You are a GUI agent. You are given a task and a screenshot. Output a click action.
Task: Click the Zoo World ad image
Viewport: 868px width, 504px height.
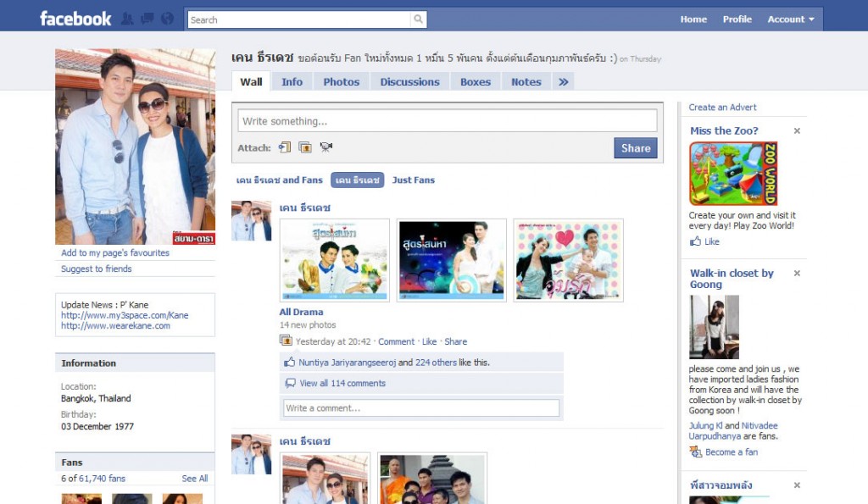point(733,174)
